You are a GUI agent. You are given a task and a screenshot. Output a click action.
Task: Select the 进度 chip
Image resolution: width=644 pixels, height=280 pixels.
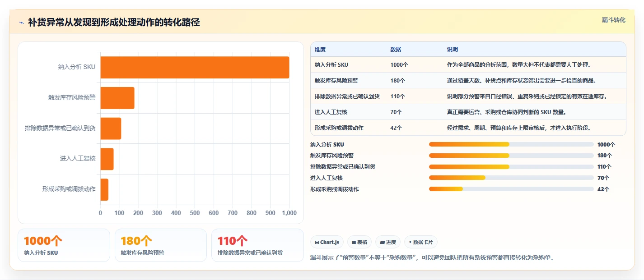pos(388,242)
